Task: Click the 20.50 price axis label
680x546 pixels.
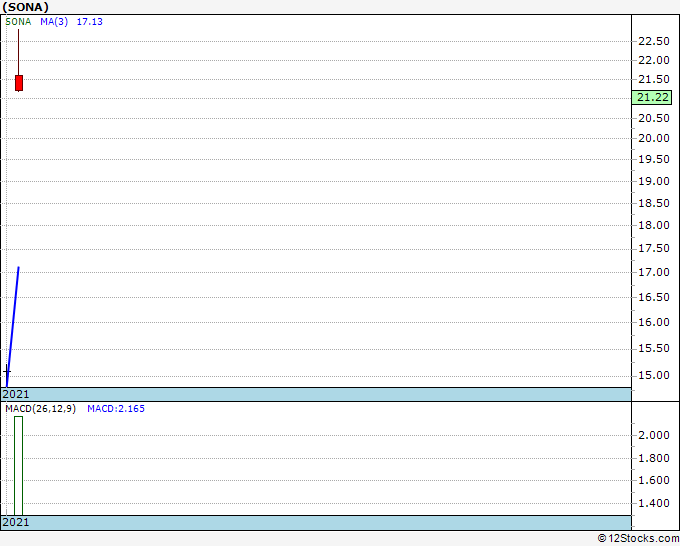Action: point(654,118)
